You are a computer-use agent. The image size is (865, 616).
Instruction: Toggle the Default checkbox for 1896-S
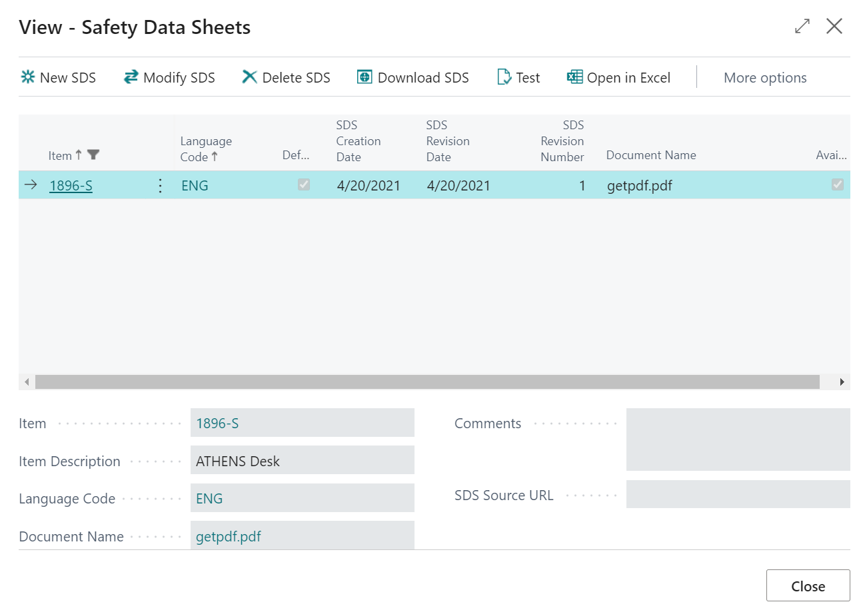(304, 184)
